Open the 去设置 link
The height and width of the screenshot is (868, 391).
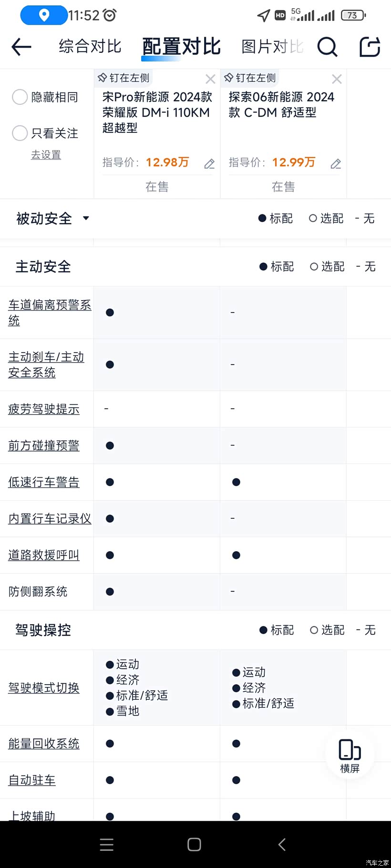click(x=46, y=155)
